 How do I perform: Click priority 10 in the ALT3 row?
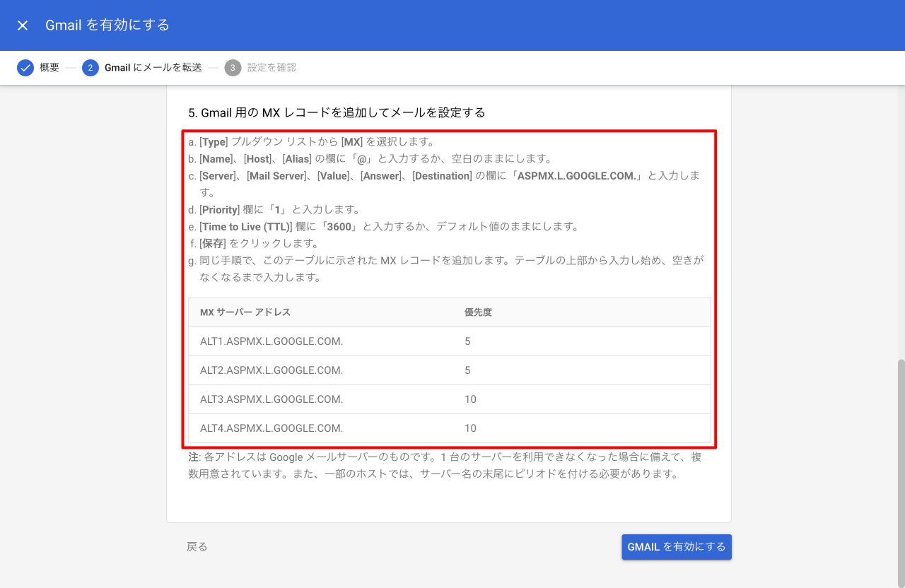click(x=470, y=399)
